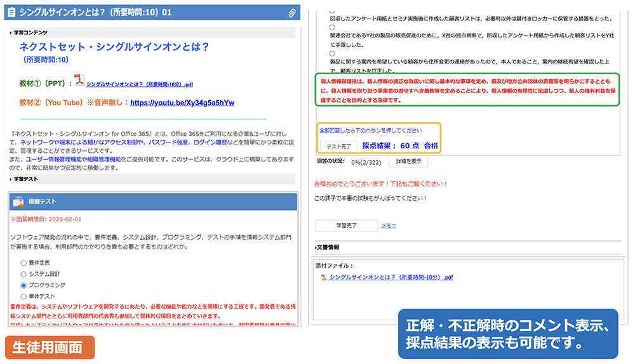
Task: Click the シングルサインオンとは? (所要時間:10) 01 title
Action: click(96, 13)
